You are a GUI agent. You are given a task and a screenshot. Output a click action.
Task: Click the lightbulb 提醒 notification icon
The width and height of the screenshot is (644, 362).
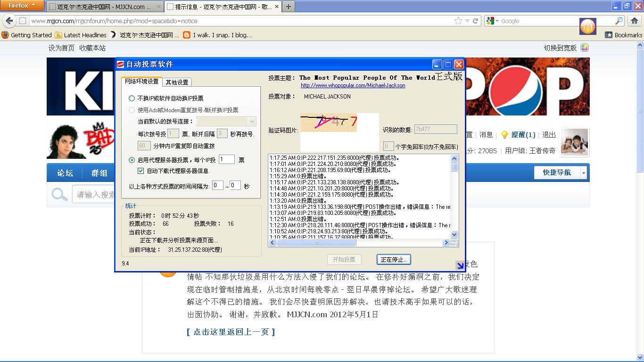coord(504,135)
